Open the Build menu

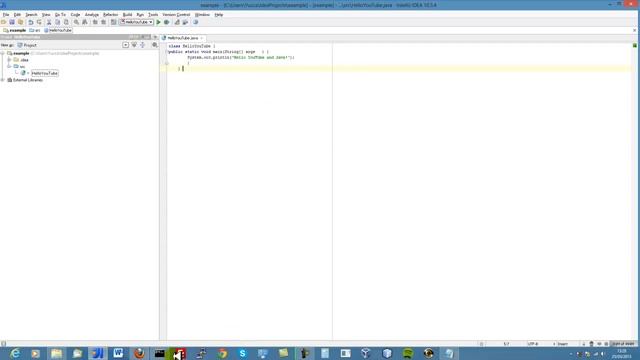pos(127,15)
